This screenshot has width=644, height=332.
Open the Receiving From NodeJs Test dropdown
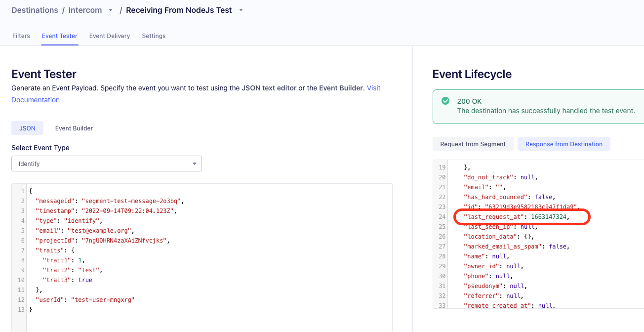pos(241,10)
